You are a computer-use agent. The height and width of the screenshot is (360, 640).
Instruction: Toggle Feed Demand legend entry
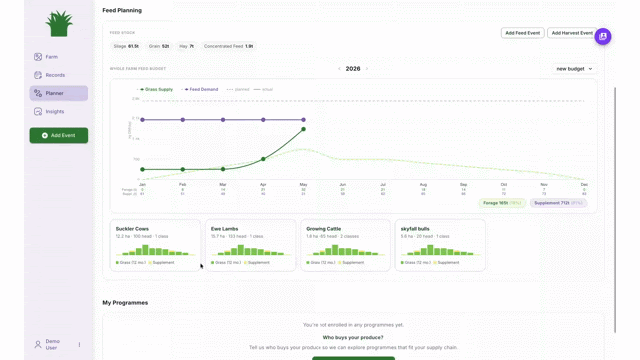[200, 89]
